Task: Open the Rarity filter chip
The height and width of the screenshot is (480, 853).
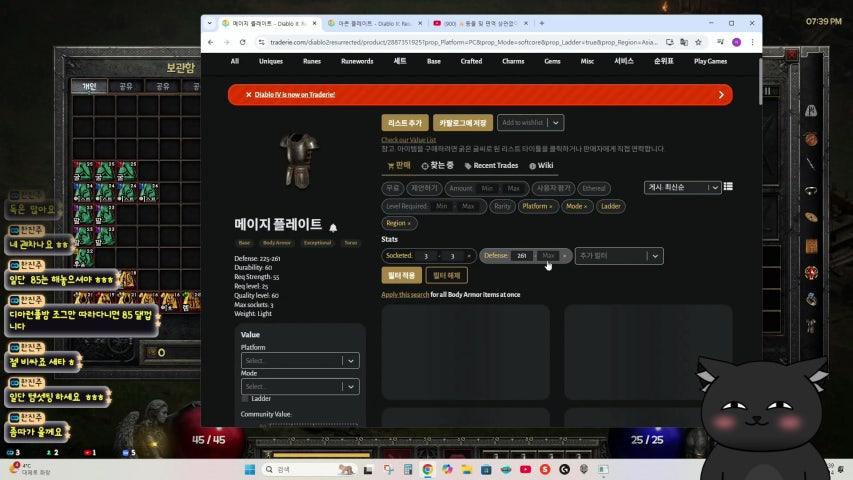Action: tap(502, 206)
